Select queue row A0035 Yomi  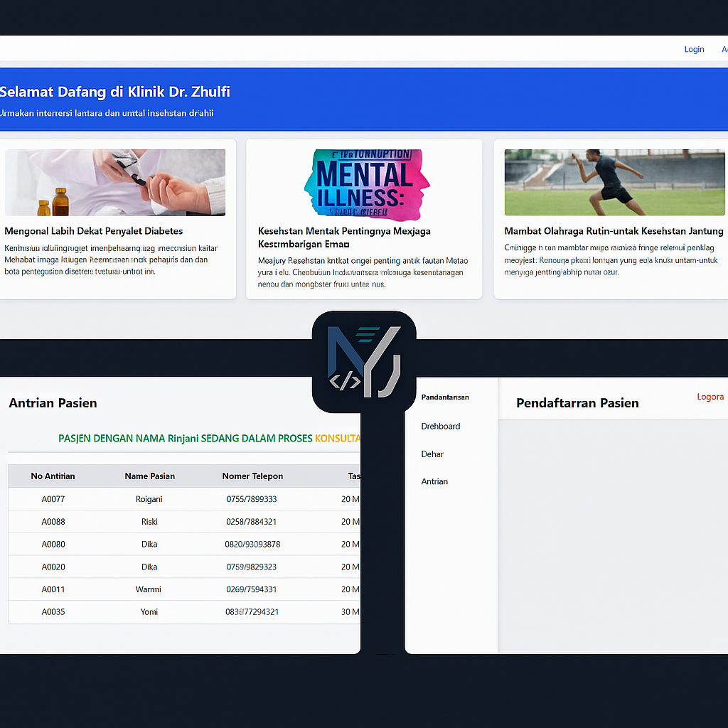(184, 612)
